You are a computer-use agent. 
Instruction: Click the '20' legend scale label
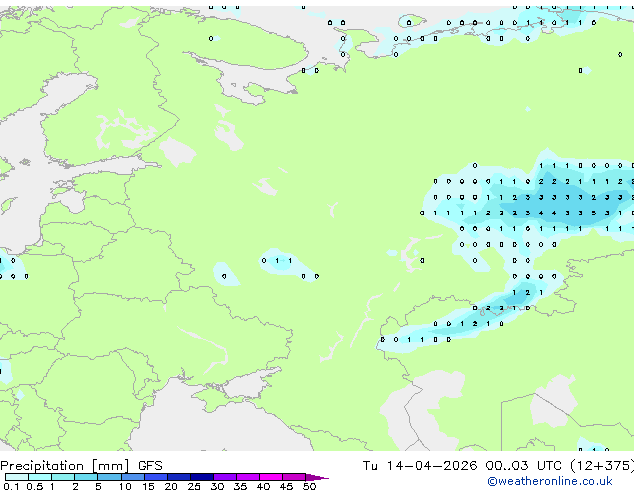tap(171, 486)
